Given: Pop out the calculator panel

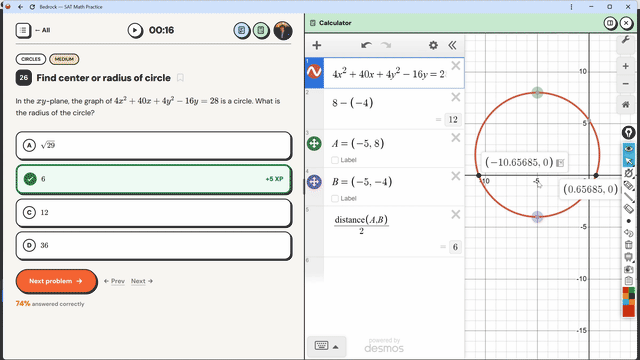Looking at the screenshot, I should tap(610, 23).
